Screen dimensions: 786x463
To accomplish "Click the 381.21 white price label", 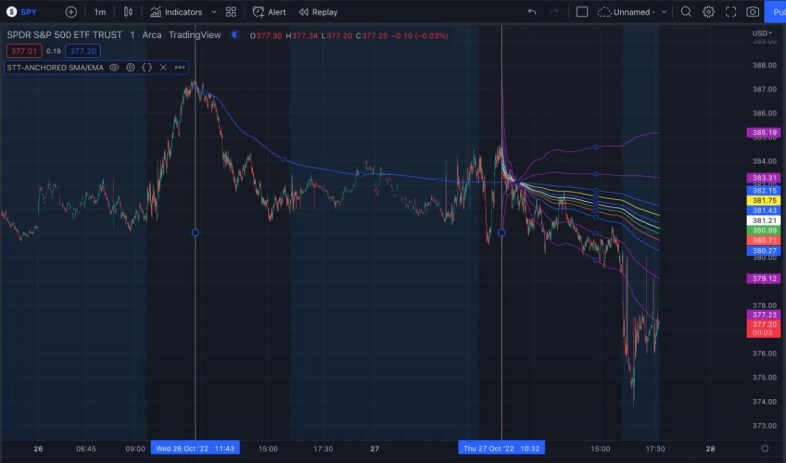I will click(764, 220).
